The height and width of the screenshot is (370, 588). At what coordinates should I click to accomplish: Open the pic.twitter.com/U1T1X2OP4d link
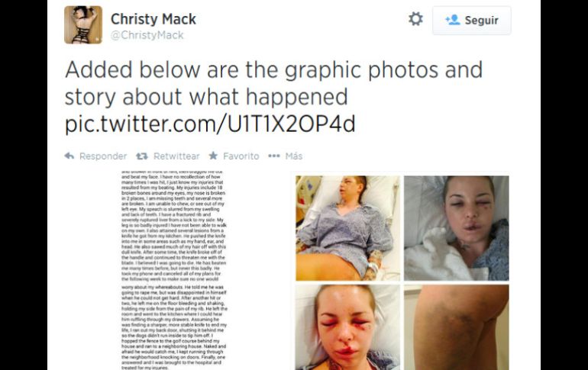pyautogui.click(x=210, y=124)
